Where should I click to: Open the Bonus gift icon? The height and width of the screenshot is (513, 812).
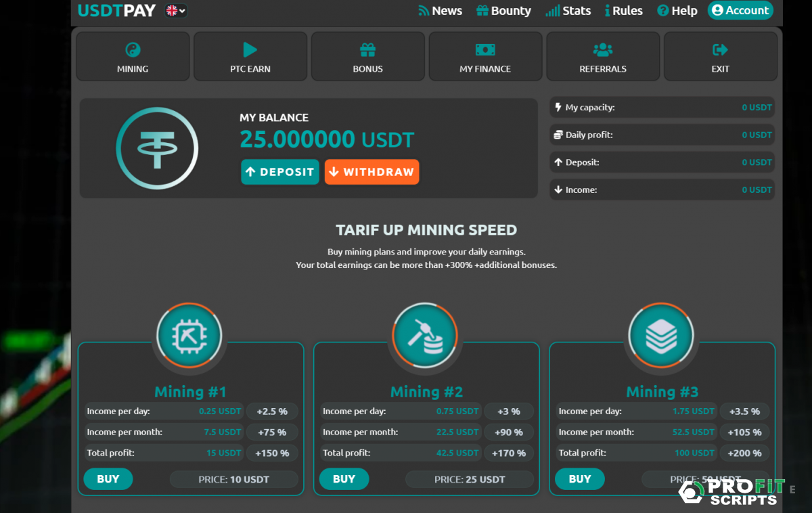(367, 49)
